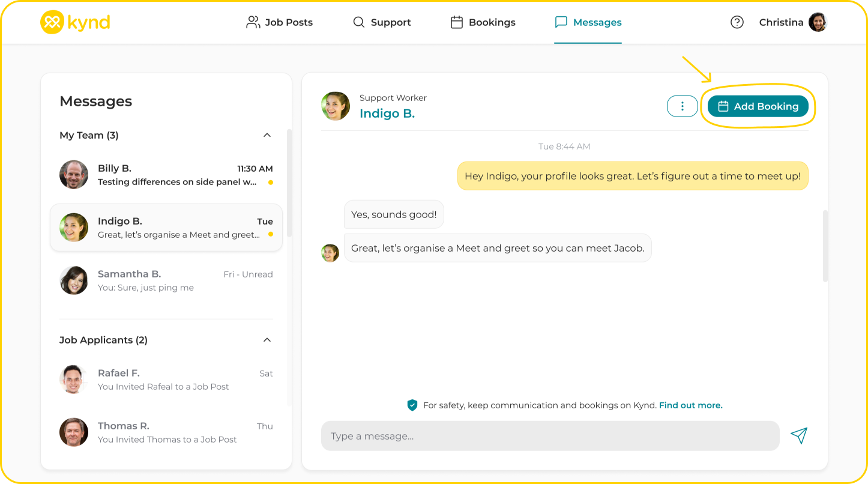
Task: Follow the Find out more link
Action: coord(690,405)
